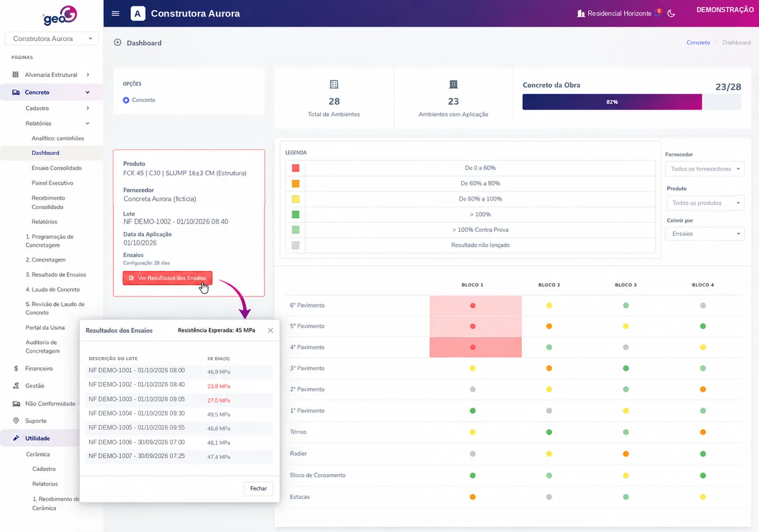The width and height of the screenshot is (759, 532).
Task: Open Ensaio Consolidado menu item
Action: [56, 168]
